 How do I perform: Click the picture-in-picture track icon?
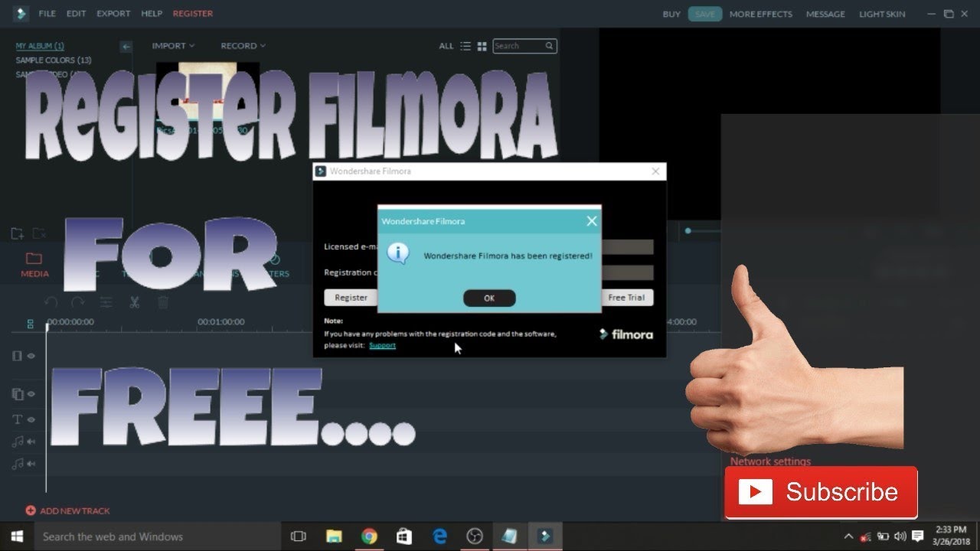17,394
